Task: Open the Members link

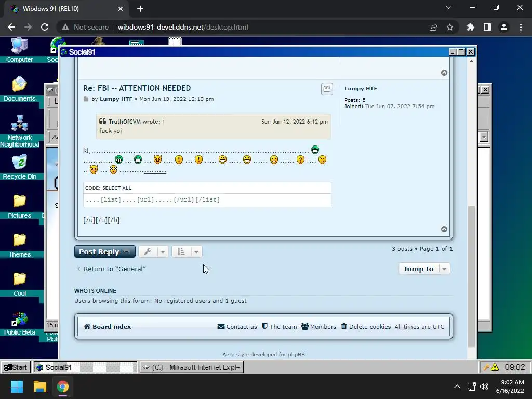Action: tap(318, 327)
